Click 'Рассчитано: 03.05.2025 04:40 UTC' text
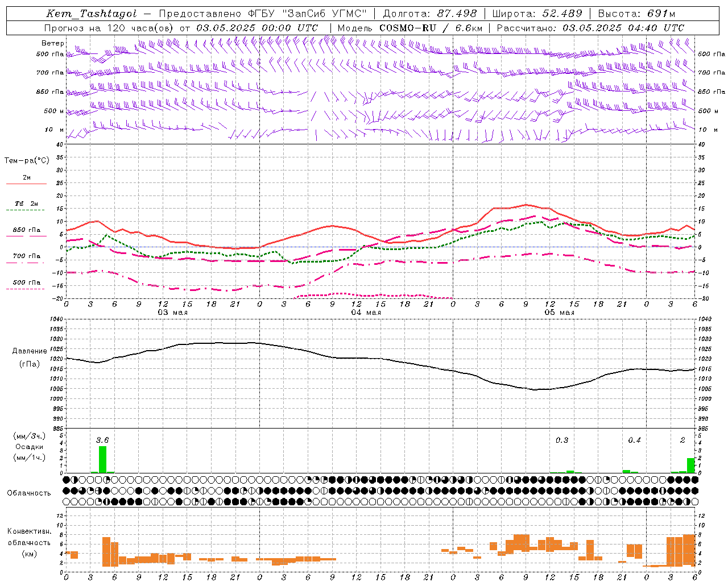 pyautogui.click(x=591, y=28)
